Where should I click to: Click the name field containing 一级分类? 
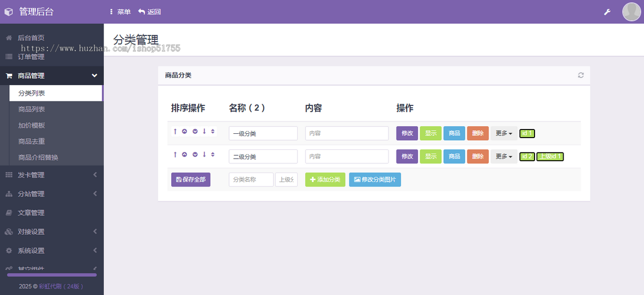(x=263, y=133)
